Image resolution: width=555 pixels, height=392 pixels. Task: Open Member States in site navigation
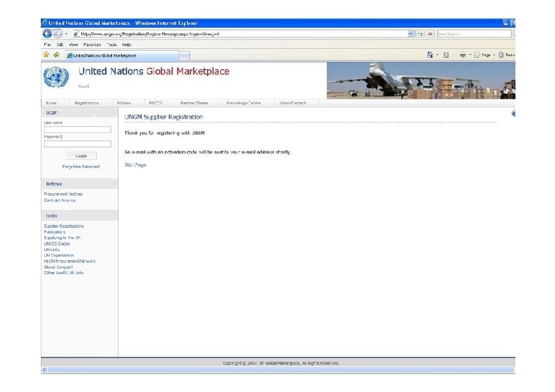pyautogui.click(x=194, y=103)
